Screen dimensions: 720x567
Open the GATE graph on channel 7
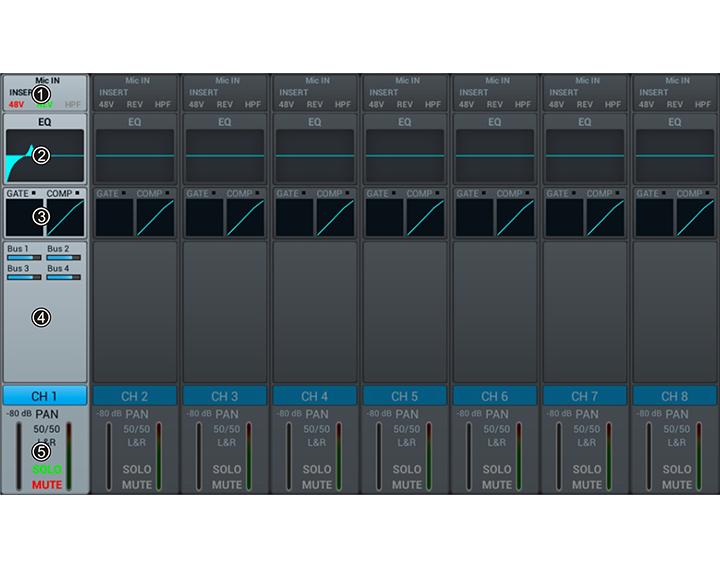pyautogui.click(x=564, y=217)
